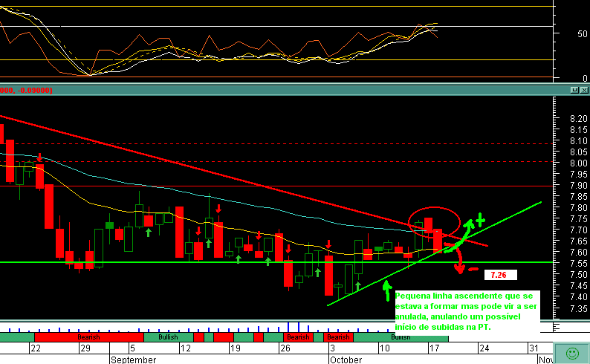The height and width of the screenshot is (364, 590).
Task: Click the Bearish band above date 26
Action: [298, 337]
